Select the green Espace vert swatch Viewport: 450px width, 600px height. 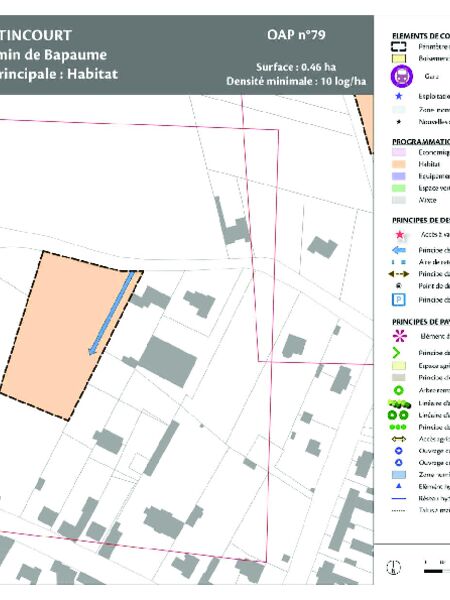[399, 188]
